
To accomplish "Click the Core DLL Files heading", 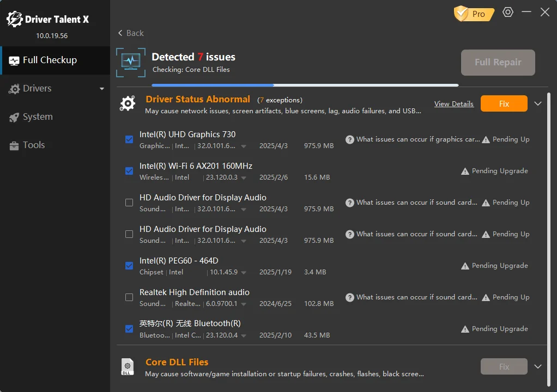I will tap(177, 362).
